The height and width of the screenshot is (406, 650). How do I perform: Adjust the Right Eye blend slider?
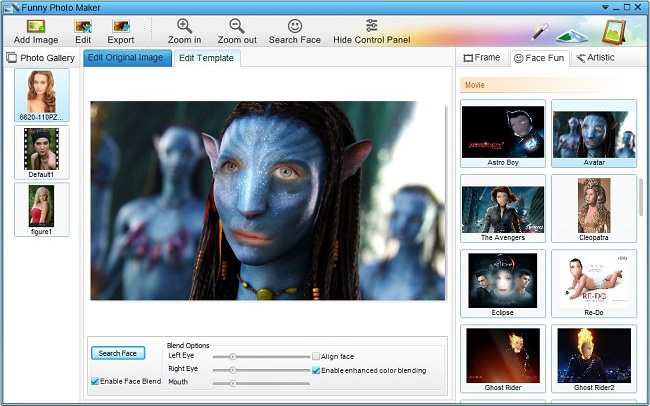point(261,370)
